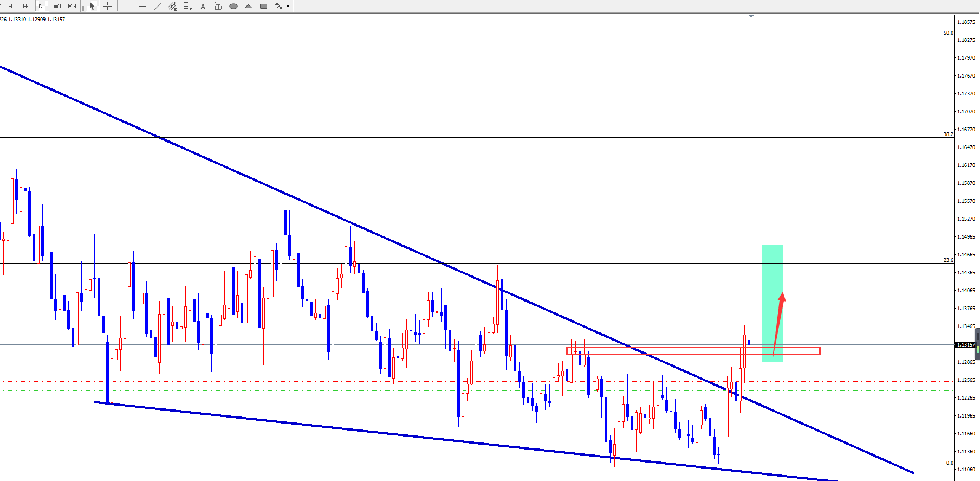Pick the equidistant channel tool
This screenshot has width=980, height=481.
tap(172, 6)
